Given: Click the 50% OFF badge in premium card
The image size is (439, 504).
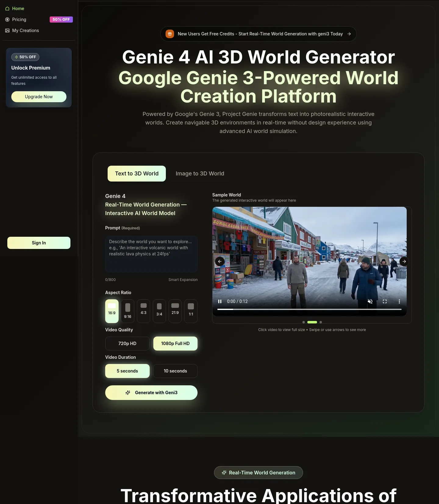Looking at the screenshot, I should coord(25,57).
